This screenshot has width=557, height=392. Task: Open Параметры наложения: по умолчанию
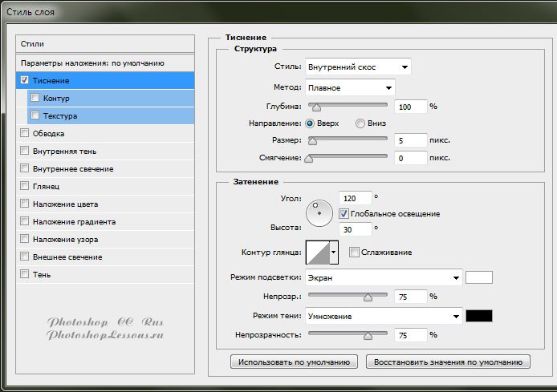pos(105,63)
